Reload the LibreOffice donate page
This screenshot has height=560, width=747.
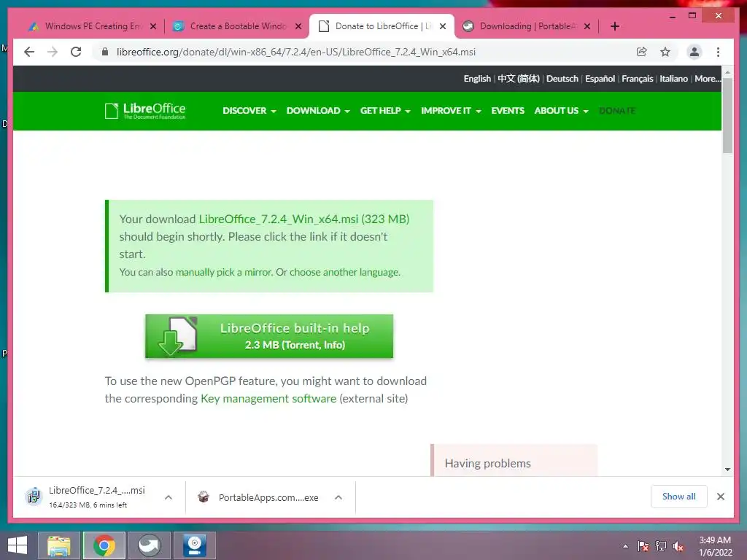coord(76,52)
